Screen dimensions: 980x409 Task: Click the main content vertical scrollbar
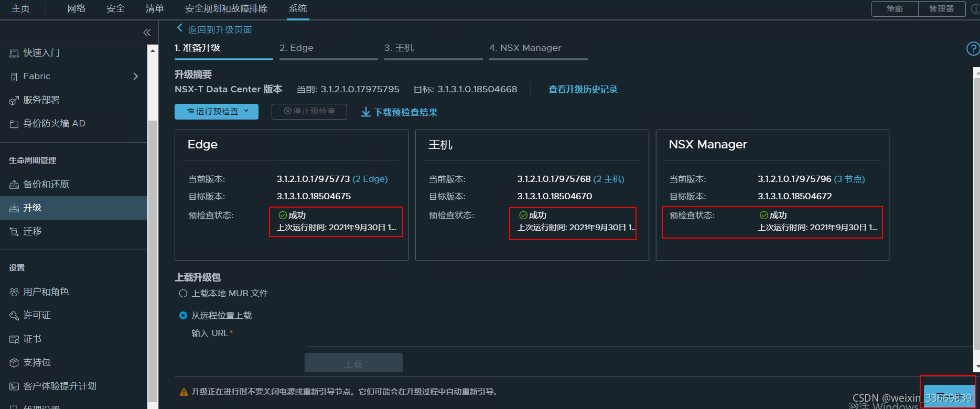point(976,215)
